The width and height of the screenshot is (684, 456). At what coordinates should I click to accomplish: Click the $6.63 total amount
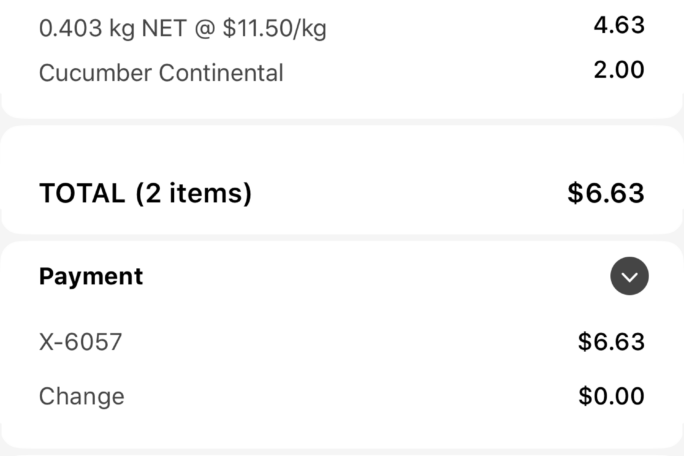[605, 193]
